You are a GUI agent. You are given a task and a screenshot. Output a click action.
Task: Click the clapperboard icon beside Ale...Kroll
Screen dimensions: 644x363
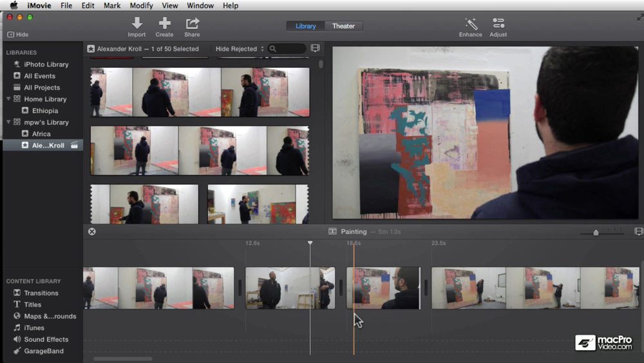pos(74,144)
